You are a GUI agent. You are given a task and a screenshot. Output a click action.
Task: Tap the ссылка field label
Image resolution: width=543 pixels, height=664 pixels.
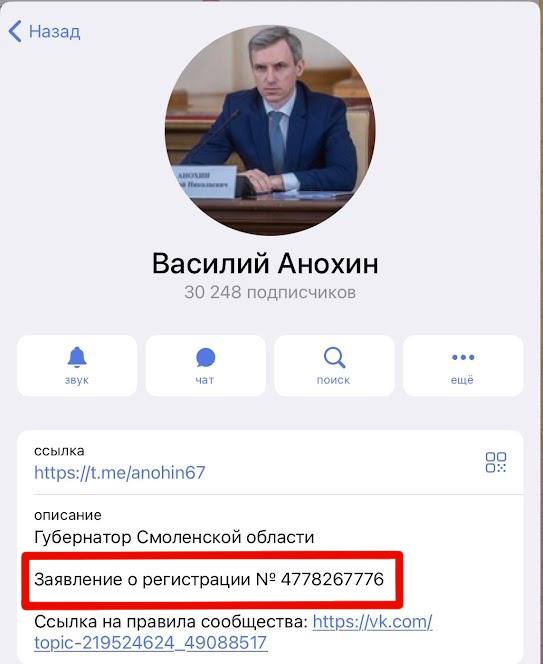coord(59,451)
